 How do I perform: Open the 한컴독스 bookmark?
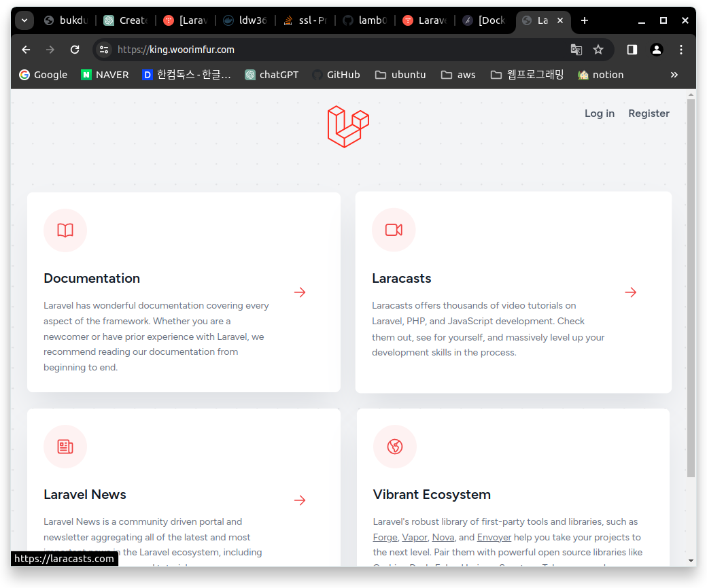click(x=186, y=75)
